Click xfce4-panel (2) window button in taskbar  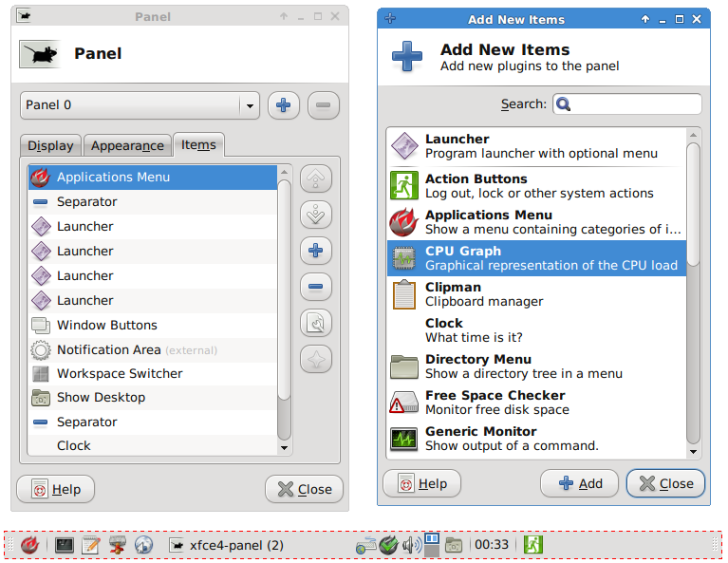point(227,545)
